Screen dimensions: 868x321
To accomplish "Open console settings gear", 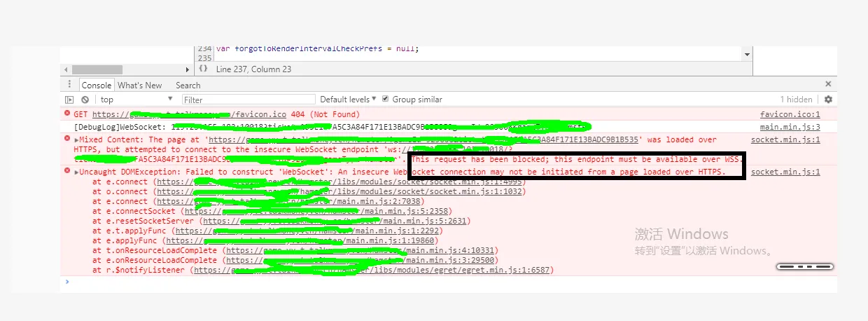I will click(x=828, y=100).
